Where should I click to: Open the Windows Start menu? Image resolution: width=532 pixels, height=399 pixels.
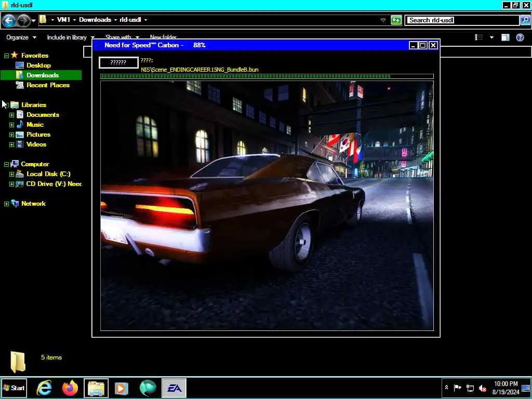[14, 388]
